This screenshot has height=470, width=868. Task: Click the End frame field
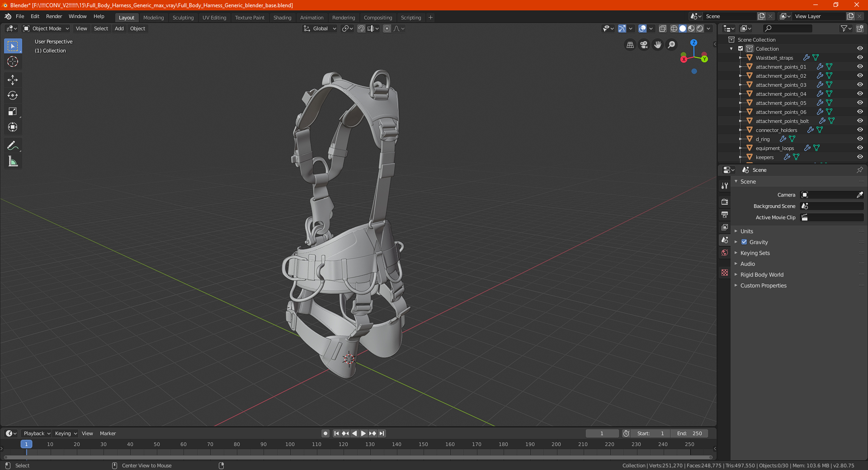[x=689, y=433]
